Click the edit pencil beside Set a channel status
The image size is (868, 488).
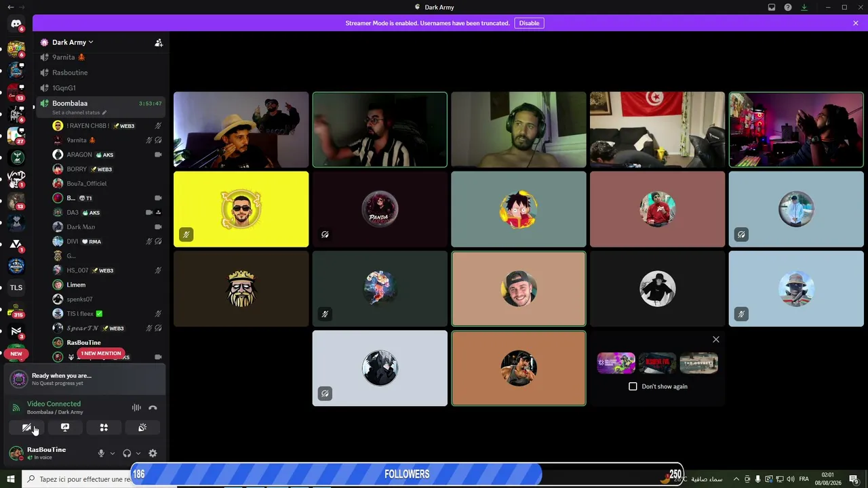104,113
